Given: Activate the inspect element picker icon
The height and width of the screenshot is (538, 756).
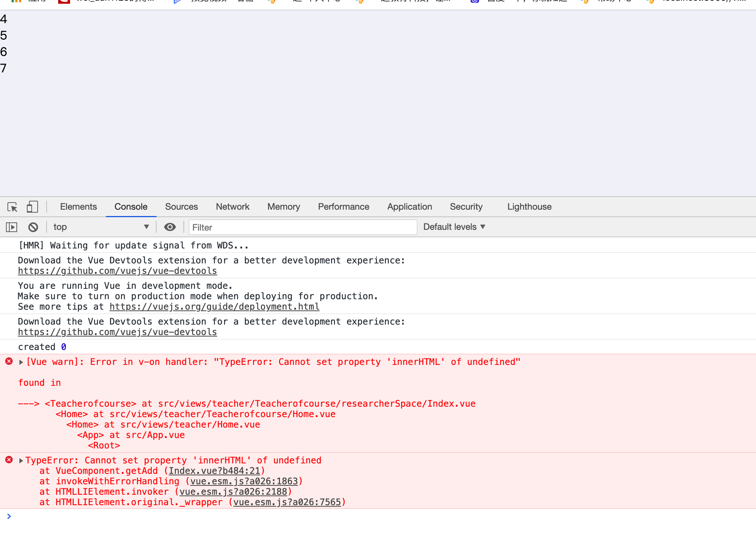Looking at the screenshot, I should coord(12,207).
